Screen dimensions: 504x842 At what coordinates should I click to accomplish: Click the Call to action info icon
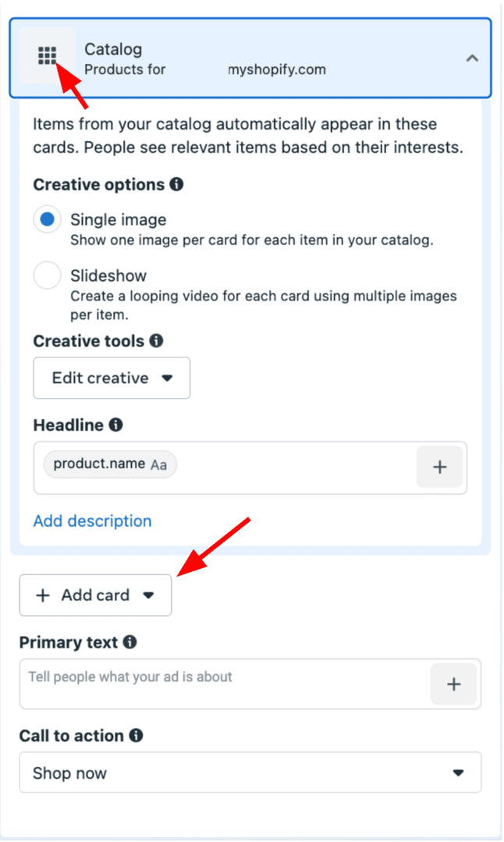tap(137, 735)
